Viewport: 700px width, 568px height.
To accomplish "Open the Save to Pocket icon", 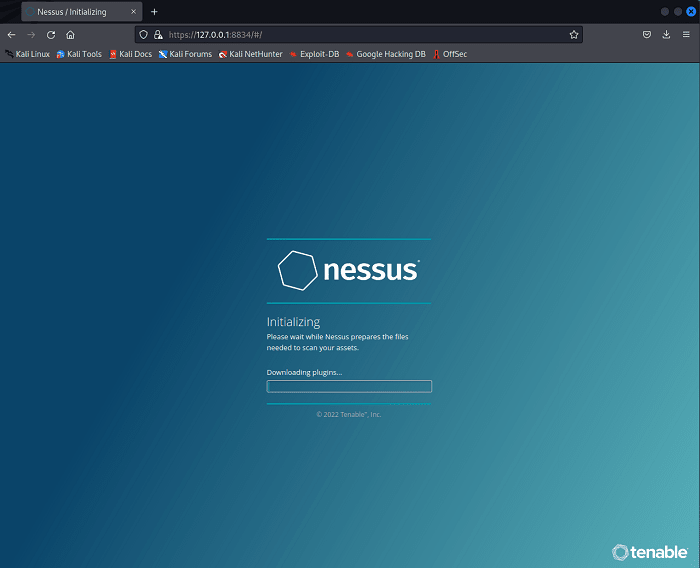I will coord(646,34).
